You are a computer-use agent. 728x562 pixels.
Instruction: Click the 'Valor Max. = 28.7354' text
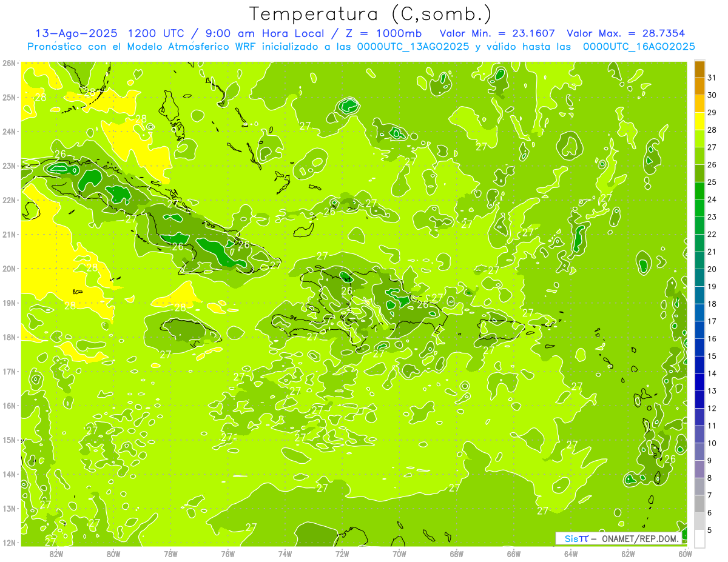(625, 34)
